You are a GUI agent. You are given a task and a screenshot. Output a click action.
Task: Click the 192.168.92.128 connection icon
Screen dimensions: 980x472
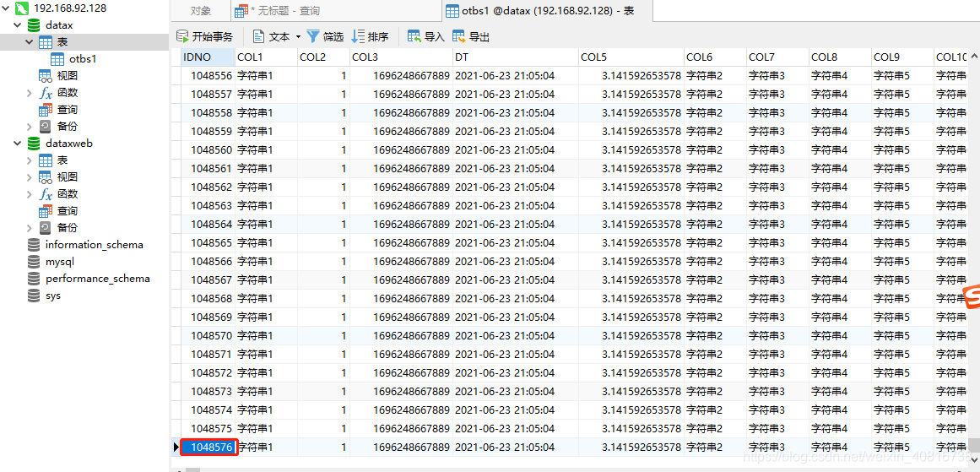tap(21, 8)
